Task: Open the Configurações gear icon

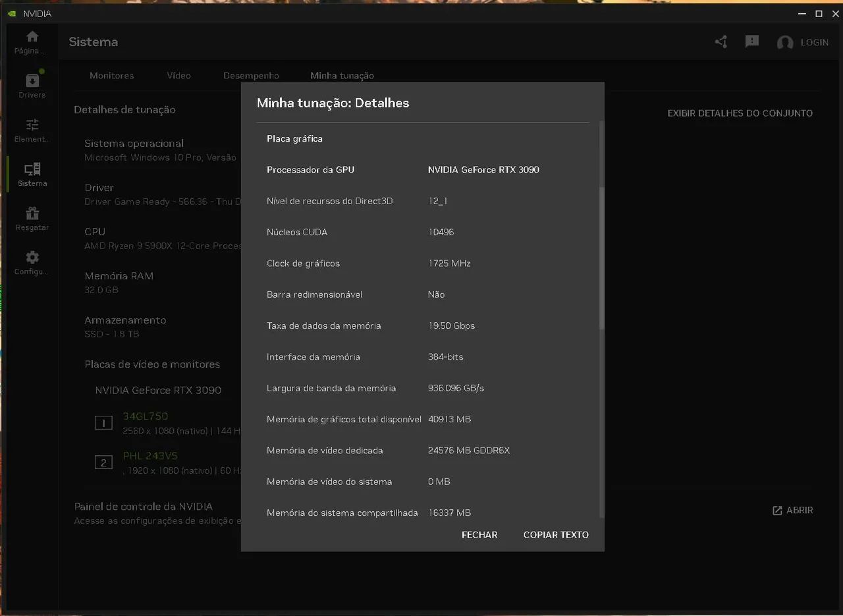Action: 32,258
